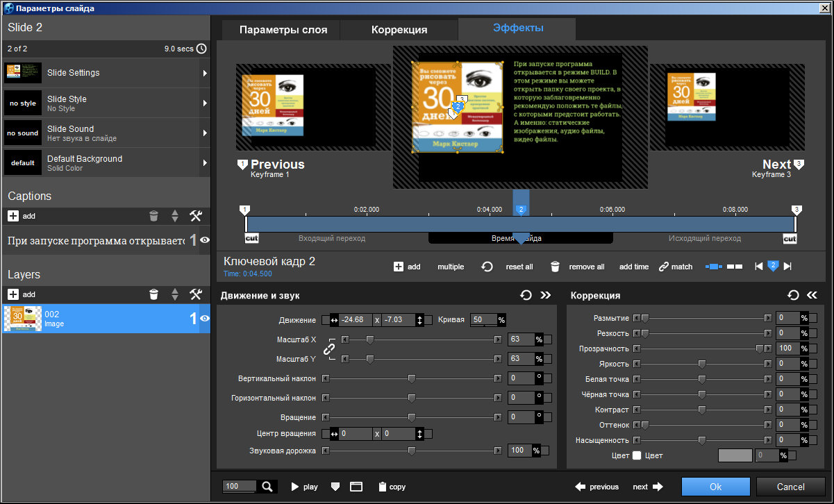The width and height of the screenshot is (834, 504).
Task: Click remove all keyframes trash icon
Action: [x=555, y=267]
